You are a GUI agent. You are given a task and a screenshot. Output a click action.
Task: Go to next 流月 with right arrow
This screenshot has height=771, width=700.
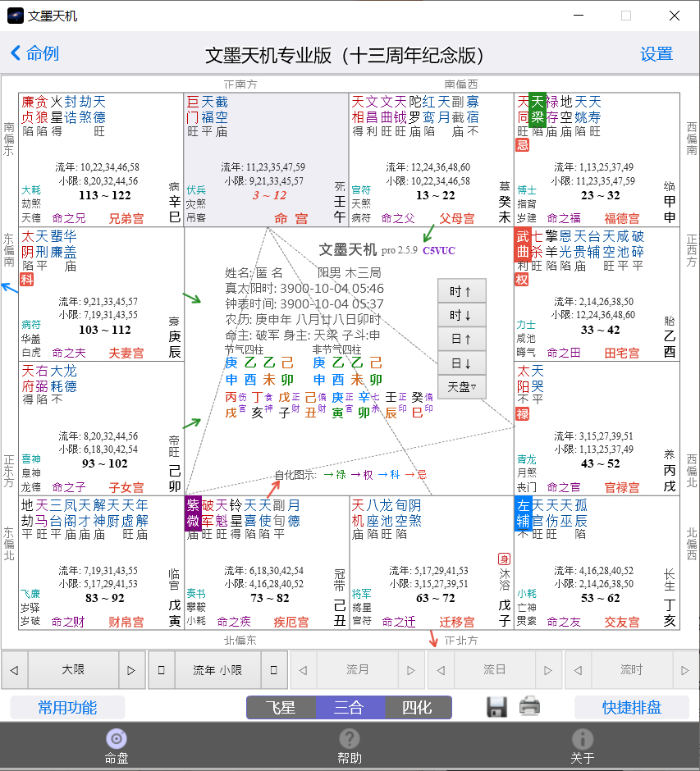pyautogui.click(x=411, y=670)
